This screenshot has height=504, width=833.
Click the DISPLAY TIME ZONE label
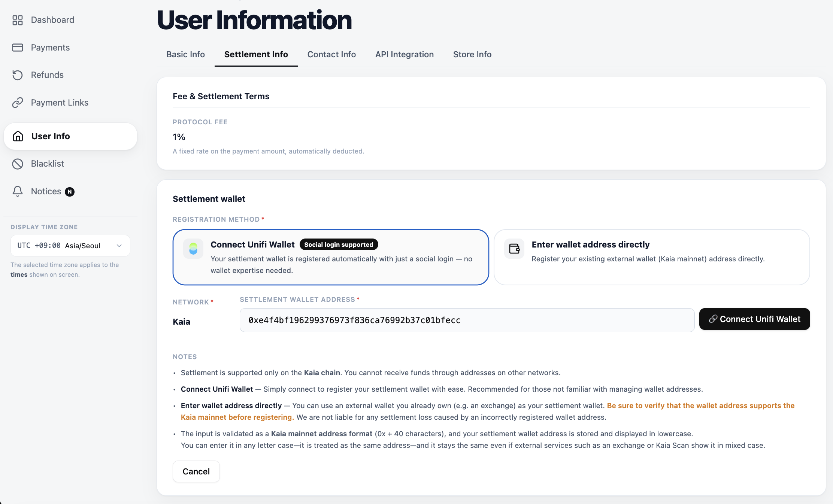pos(44,227)
